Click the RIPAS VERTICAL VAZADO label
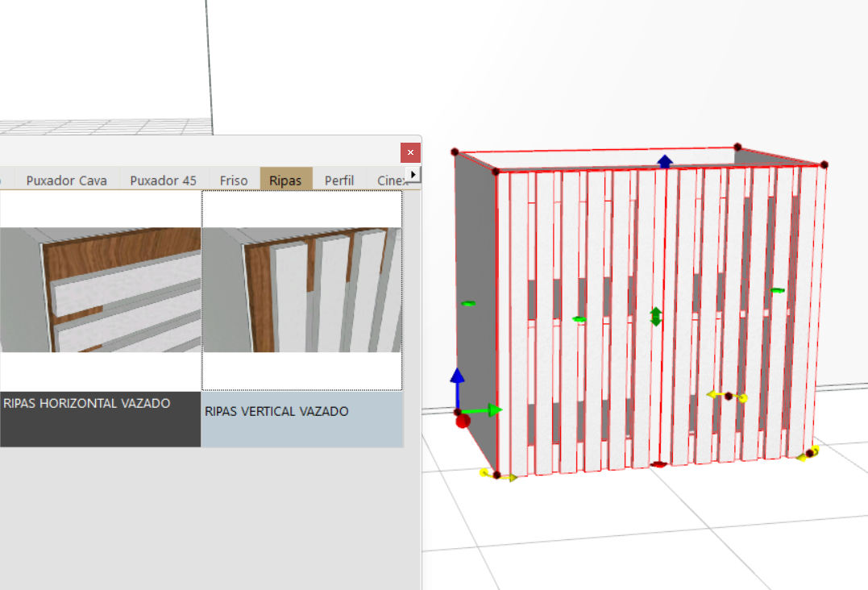The width and height of the screenshot is (868, 590). (x=277, y=412)
